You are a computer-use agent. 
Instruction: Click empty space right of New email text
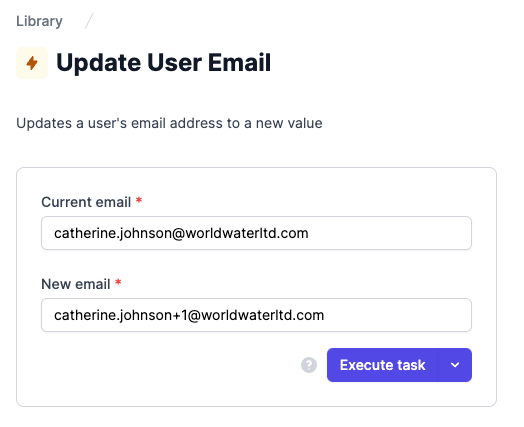click(396, 315)
